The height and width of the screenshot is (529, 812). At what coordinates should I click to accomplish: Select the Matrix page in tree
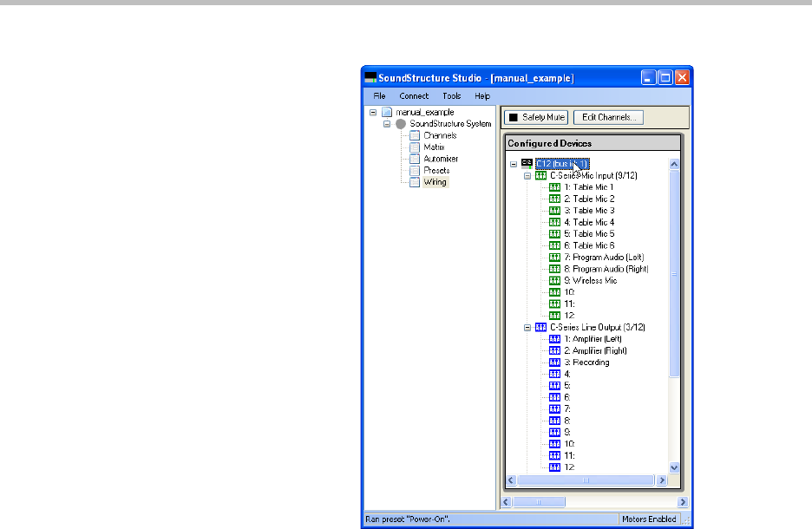click(x=434, y=147)
